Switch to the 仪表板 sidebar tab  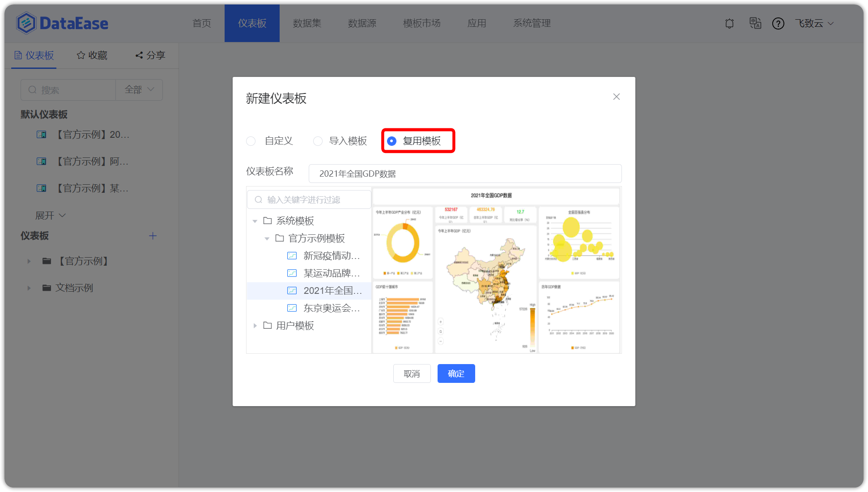pos(34,55)
